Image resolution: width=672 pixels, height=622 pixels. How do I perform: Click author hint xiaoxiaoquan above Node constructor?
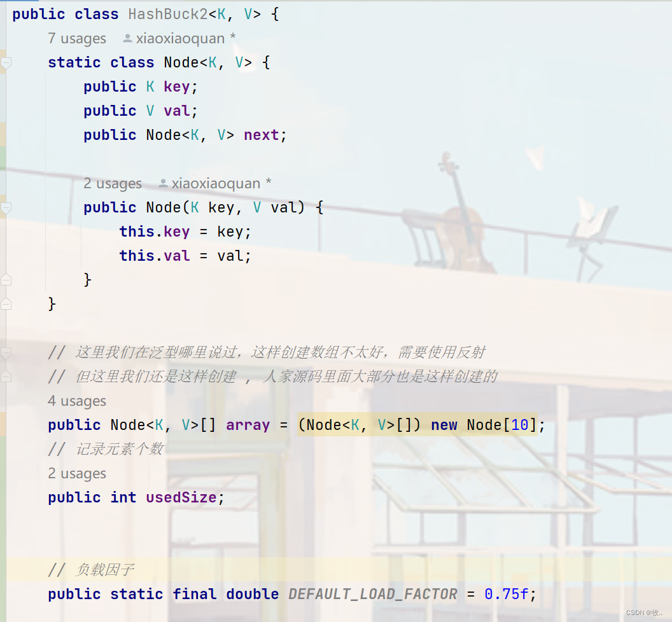pyautogui.click(x=214, y=183)
